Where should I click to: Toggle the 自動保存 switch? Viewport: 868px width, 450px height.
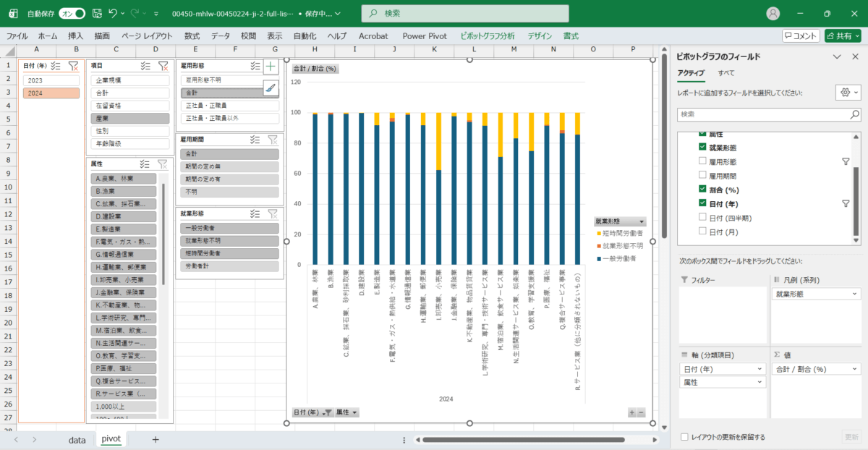pos(72,13)
